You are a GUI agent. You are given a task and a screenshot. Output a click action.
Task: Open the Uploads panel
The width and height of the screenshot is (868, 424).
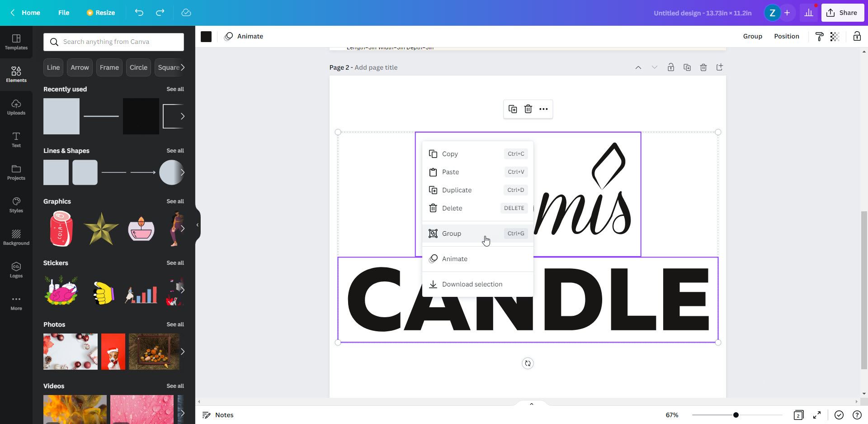tap(16, 106)
